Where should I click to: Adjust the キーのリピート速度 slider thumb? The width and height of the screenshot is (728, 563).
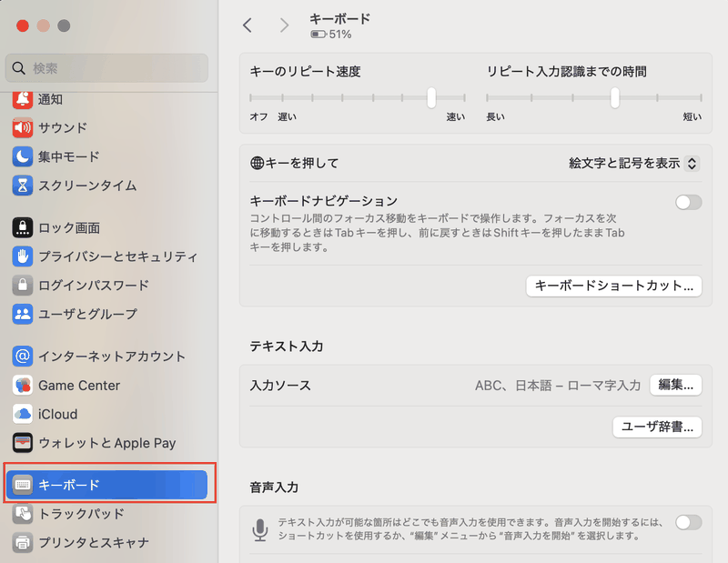(431, 97)
